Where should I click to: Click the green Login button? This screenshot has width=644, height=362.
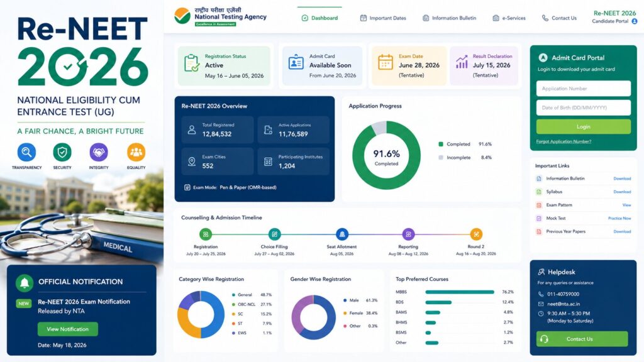(x=583, y=127)
